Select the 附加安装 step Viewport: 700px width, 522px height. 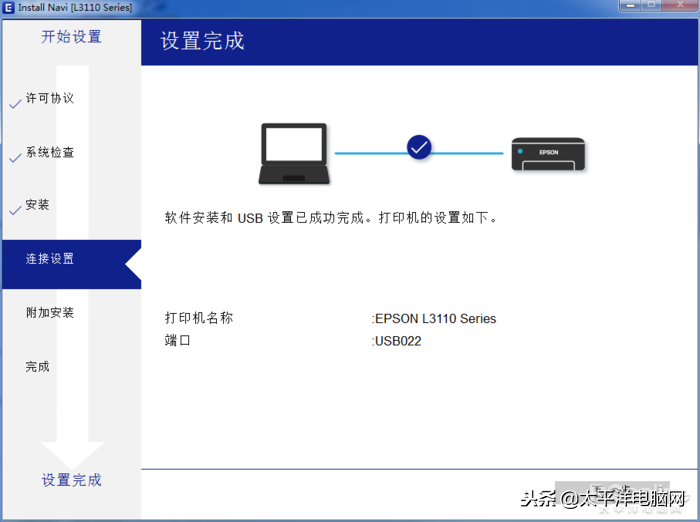click(50, 312)
